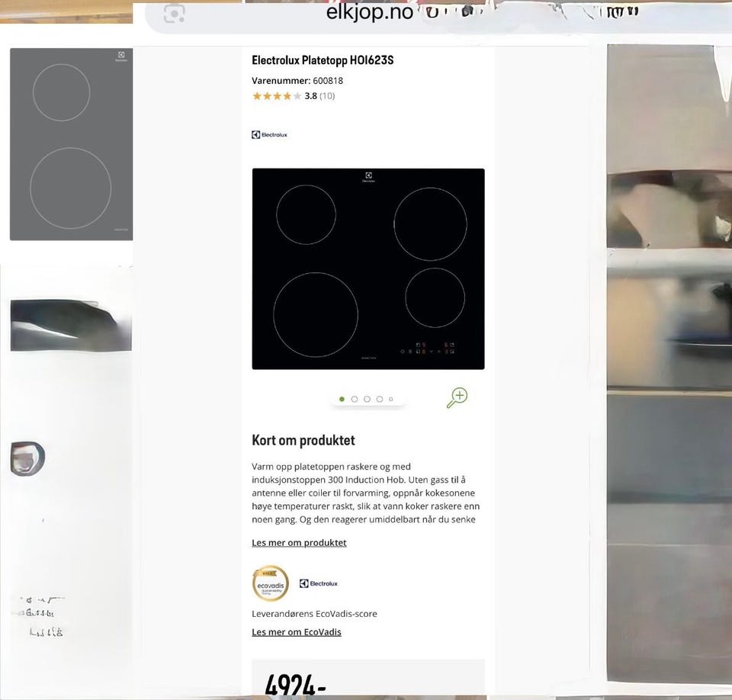
Task: Click the gold EcoVadis badge
Action: [270, 584]
